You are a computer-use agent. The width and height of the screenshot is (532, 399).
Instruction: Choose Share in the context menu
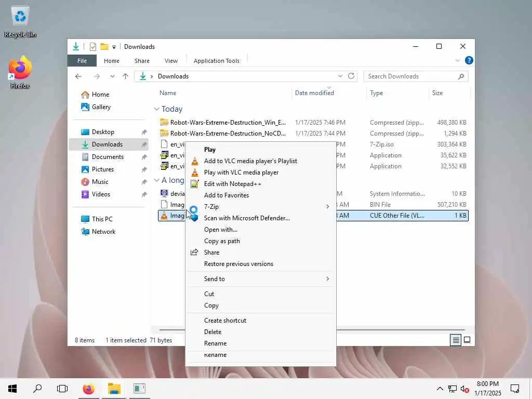pos(261,252)
